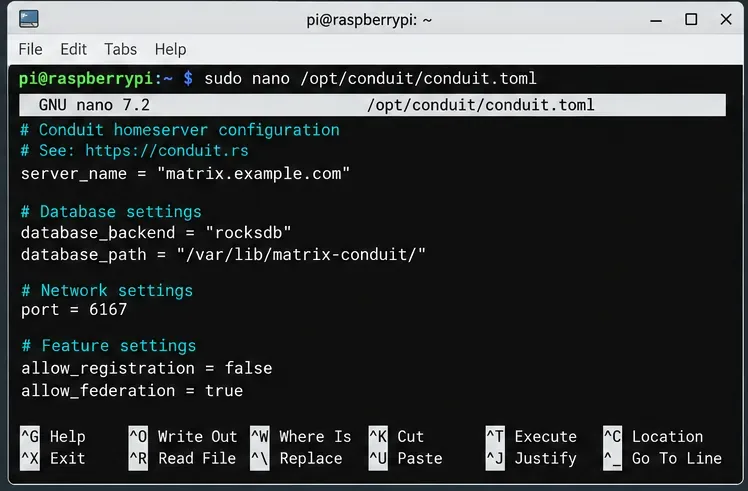Click the 'false' value of allow_registration
The image size is (748, 491).
point(249,368)
